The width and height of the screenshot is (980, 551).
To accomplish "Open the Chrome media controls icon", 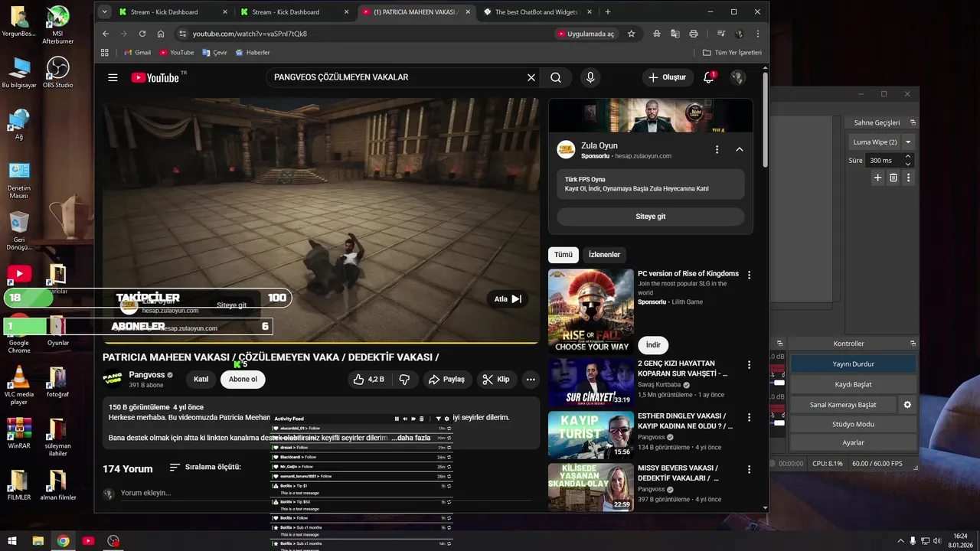I will click(721, 34).
